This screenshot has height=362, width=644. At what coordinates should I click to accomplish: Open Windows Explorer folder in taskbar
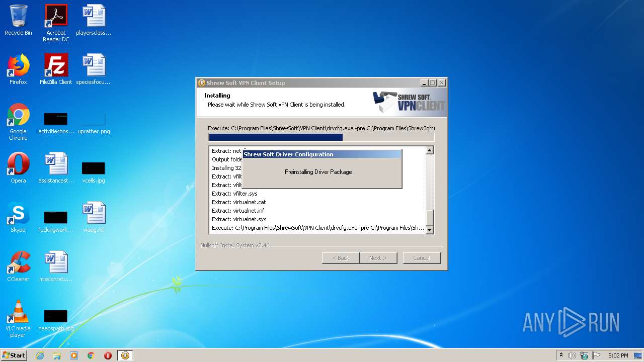click(57, 355)
